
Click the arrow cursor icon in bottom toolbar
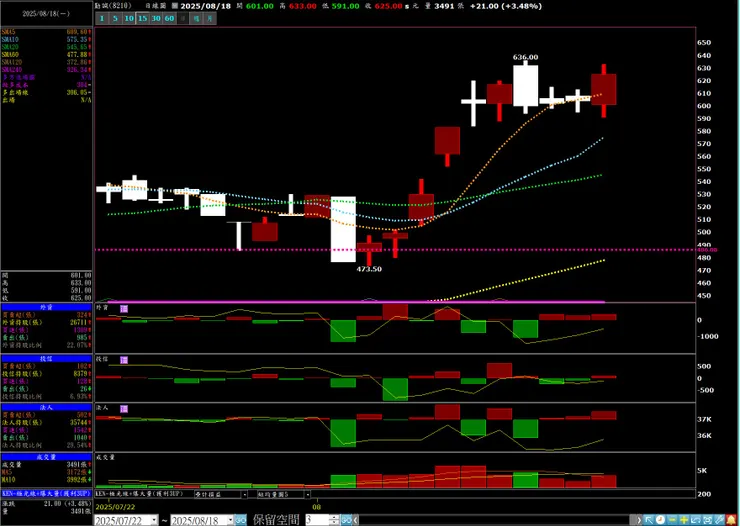(x=649, y=520)
